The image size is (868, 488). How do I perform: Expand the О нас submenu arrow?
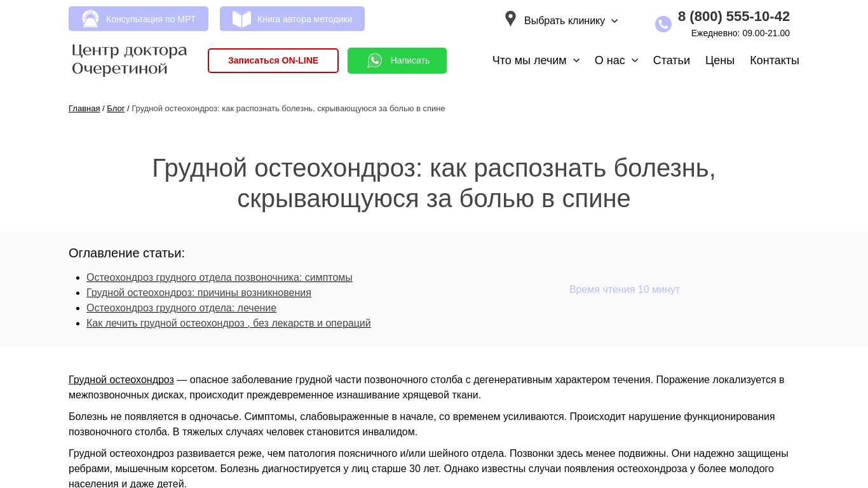tap(635, 60)
